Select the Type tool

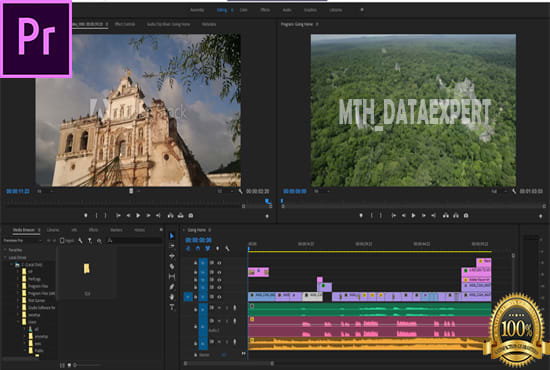coord(172,308)
